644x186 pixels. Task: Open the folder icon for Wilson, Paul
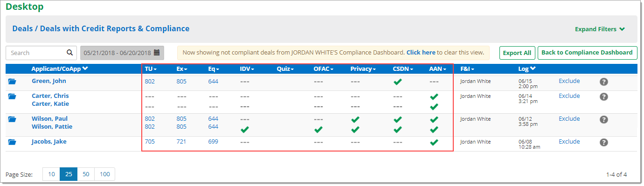pyautogui.click(x=12, y=119)
